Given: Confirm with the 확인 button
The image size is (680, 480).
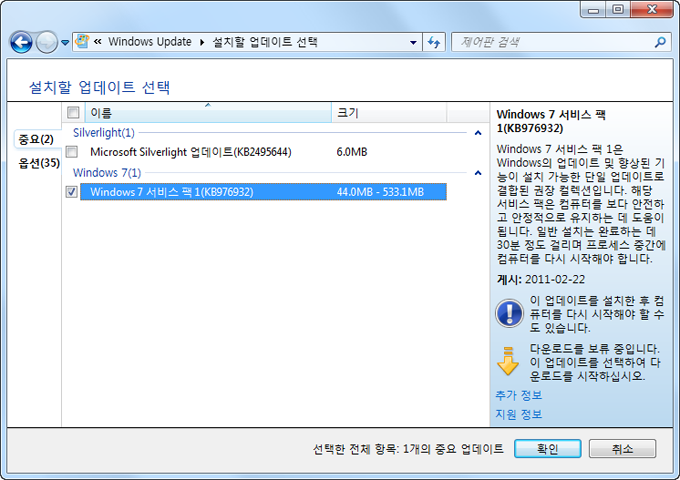Looking at the screenshot, I should [x=548, y=448].
